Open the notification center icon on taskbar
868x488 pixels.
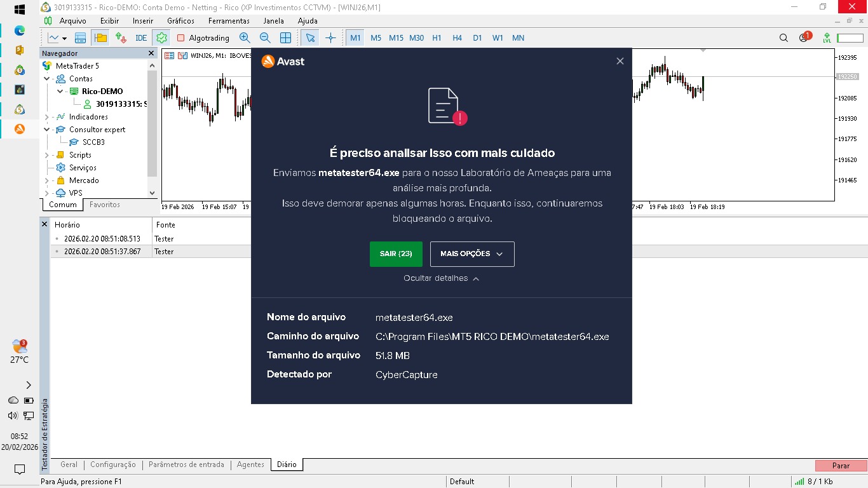point(20,470)
